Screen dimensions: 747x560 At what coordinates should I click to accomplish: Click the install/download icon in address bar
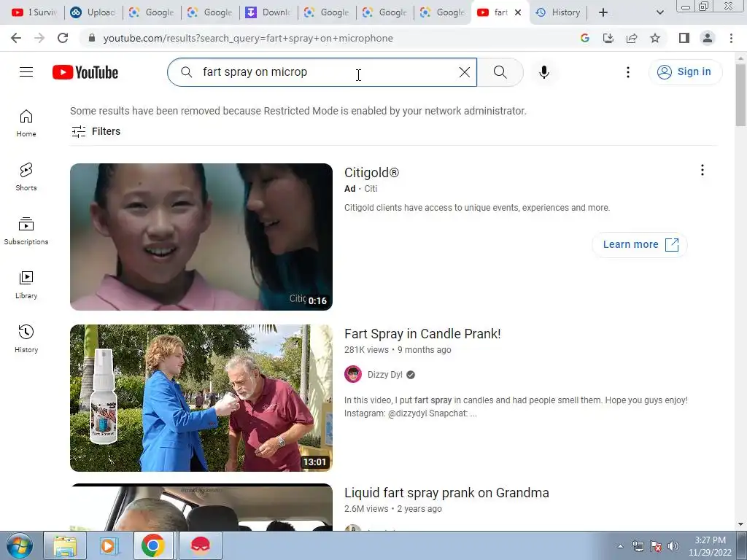coord(608,38)
